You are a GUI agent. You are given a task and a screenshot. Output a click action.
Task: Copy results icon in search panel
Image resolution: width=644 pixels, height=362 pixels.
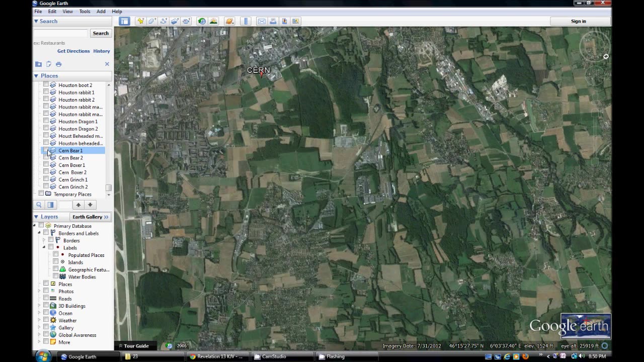[49, 64]
